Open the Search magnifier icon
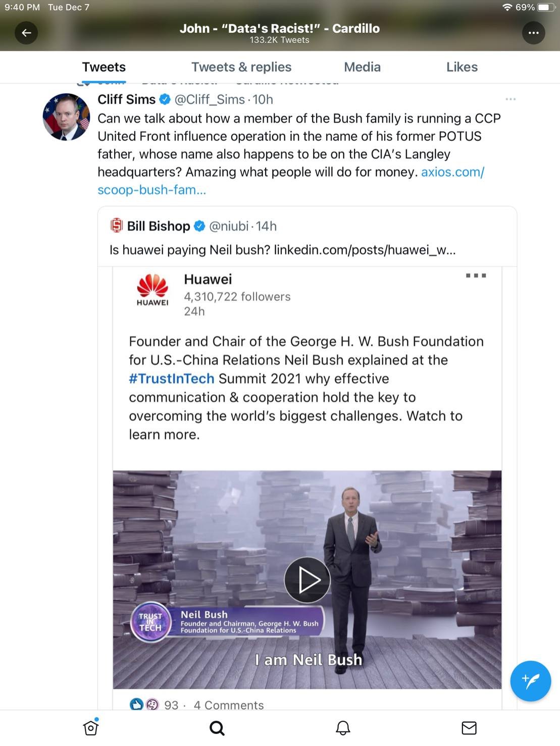560x746 pixels. point(217,728)
